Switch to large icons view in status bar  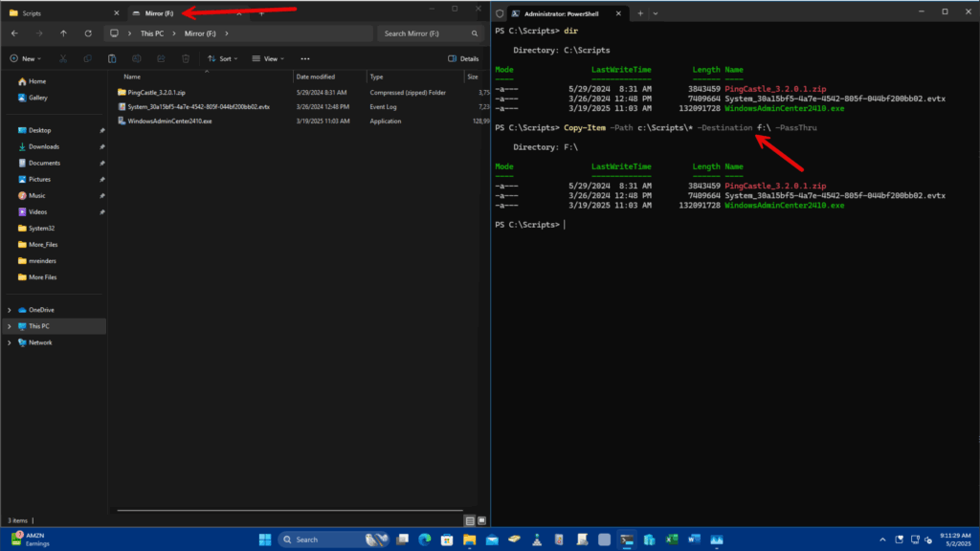[482, 520]
